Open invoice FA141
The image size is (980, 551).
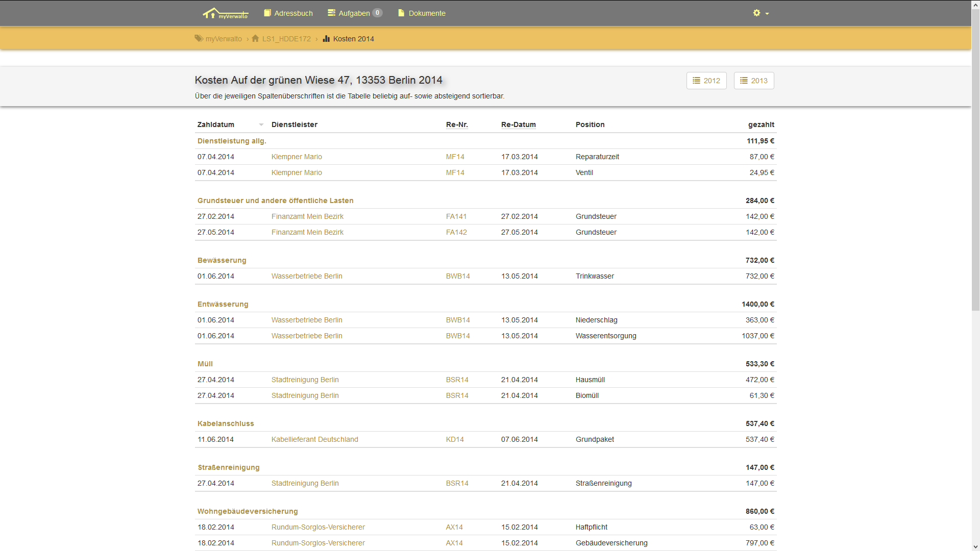point(456,216)
